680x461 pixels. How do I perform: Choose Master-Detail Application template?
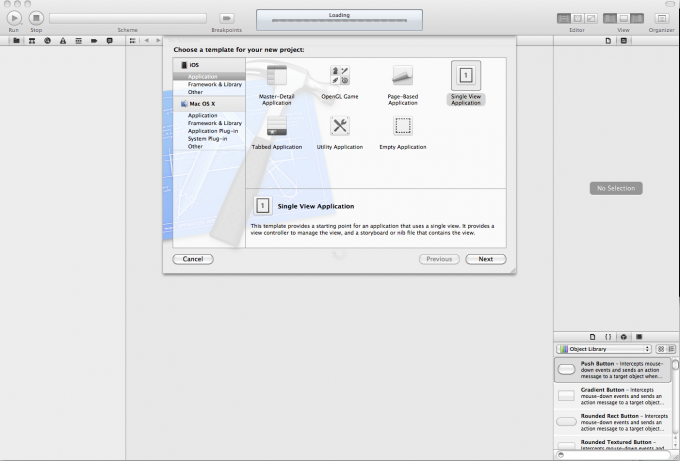(x=277, y=85)
